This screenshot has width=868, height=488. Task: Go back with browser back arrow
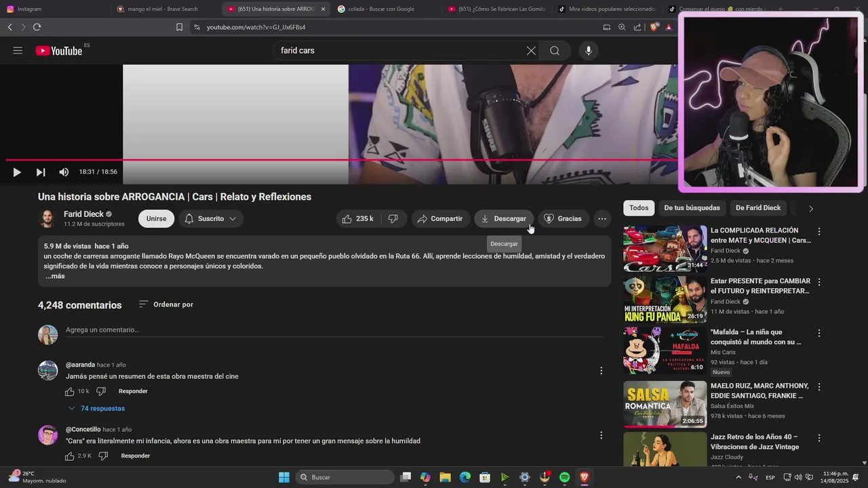tap(10, 27)
